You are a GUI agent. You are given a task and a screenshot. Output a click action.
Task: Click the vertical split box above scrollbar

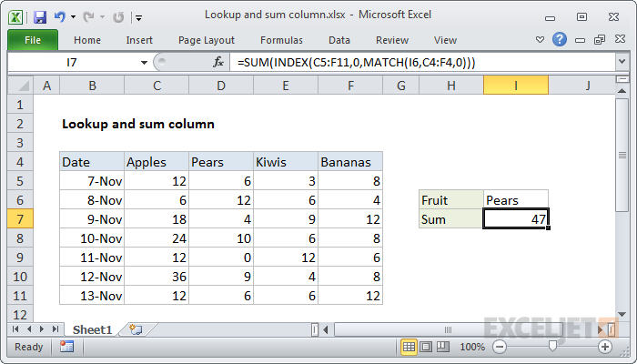(622, 79)
